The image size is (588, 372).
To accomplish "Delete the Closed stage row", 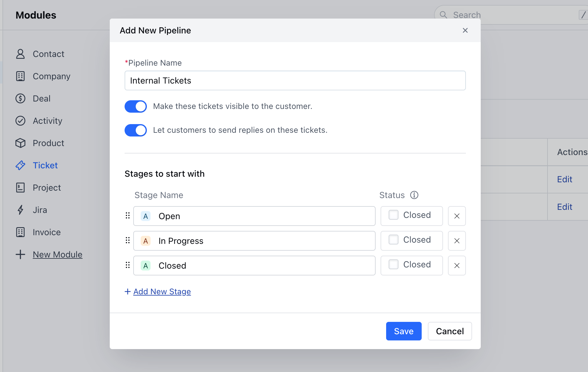I will [x=457, y=266].
